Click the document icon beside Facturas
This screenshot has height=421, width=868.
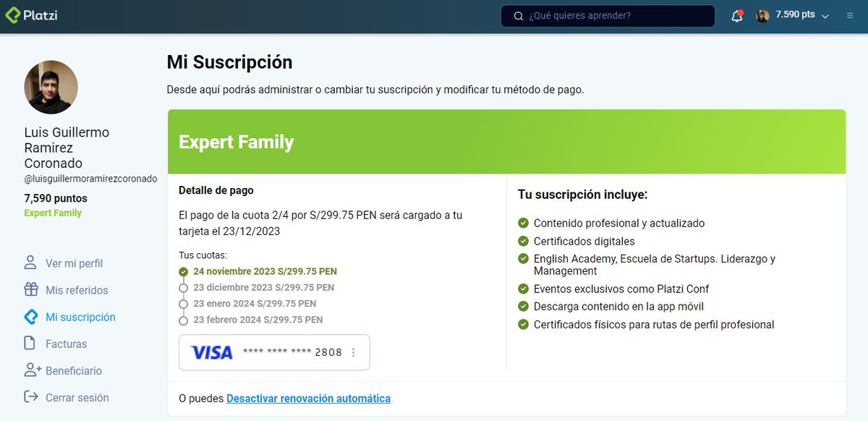coord(30,343)
